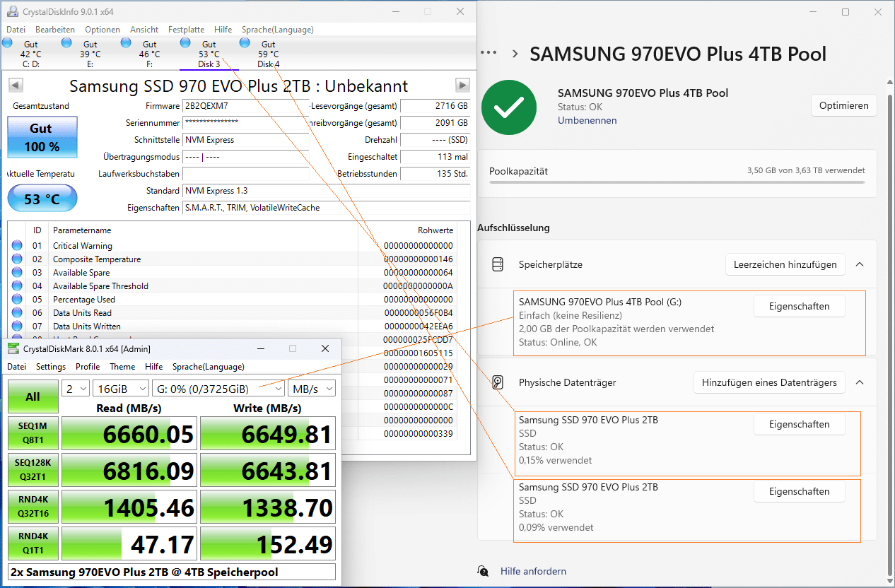Click the Firmware field 2B2QEXM7
The image size is (895, 588).
coord(245,106)
